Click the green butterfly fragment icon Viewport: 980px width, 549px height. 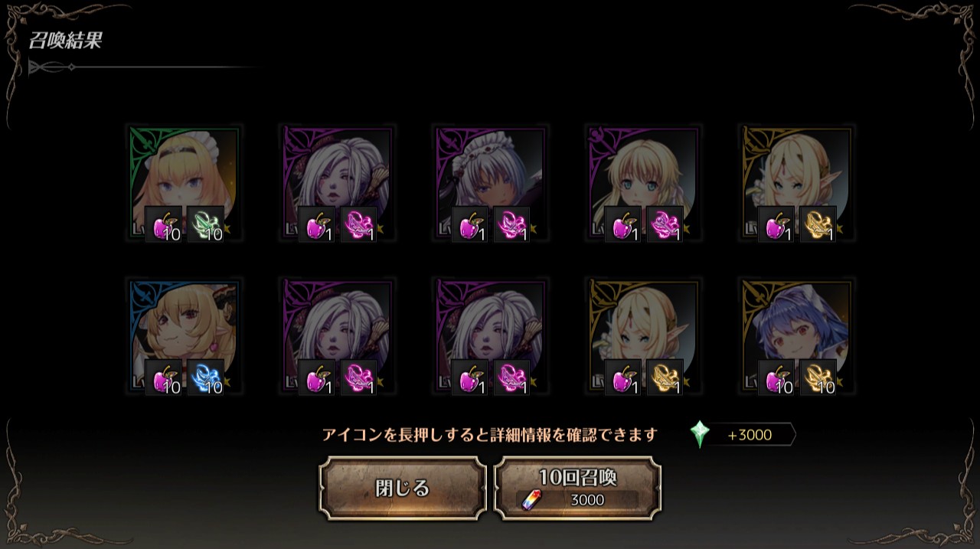[205, 224]
